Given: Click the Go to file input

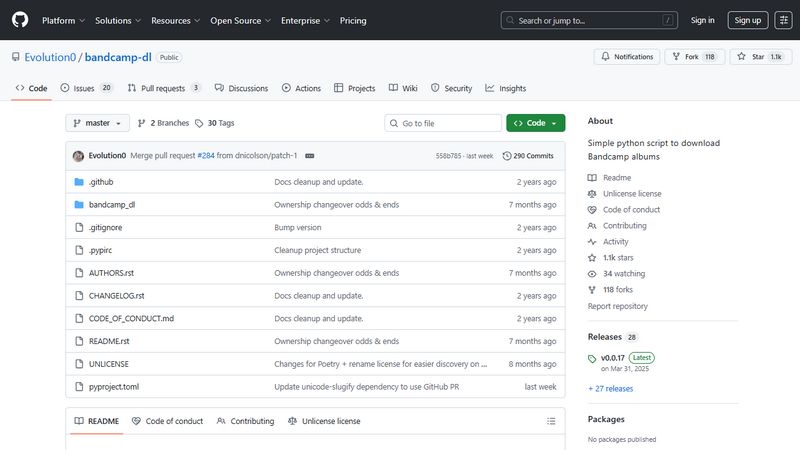Looking at the screenshot, I should pyautogui.click(x=443, y=123).
